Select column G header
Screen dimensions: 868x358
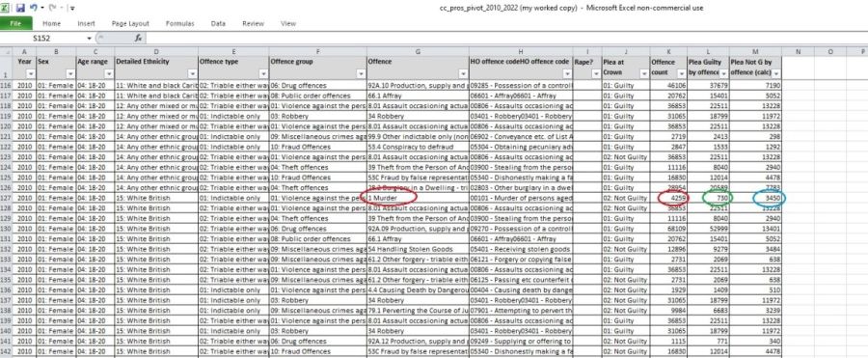(418, 51)
